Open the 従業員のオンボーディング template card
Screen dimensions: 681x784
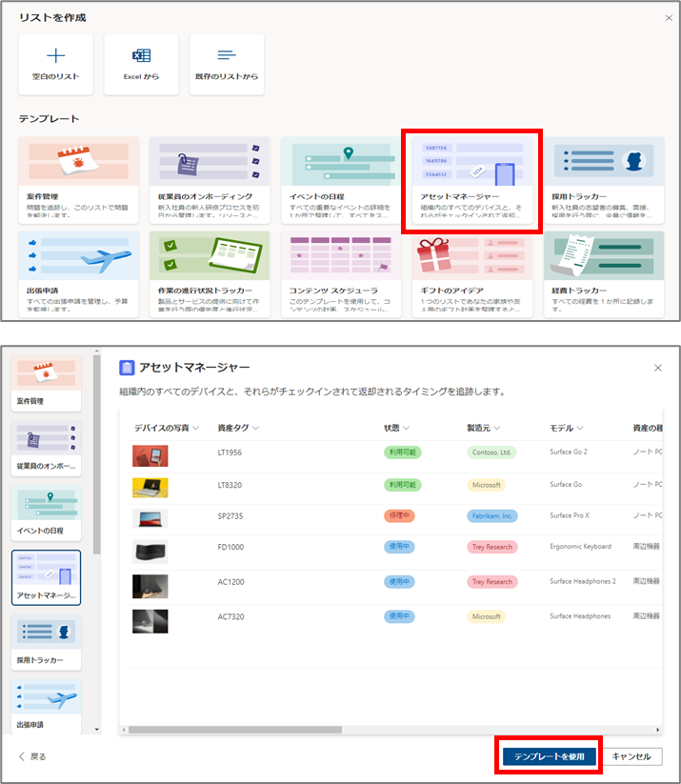pyautogui.click(x=210, y=180)
